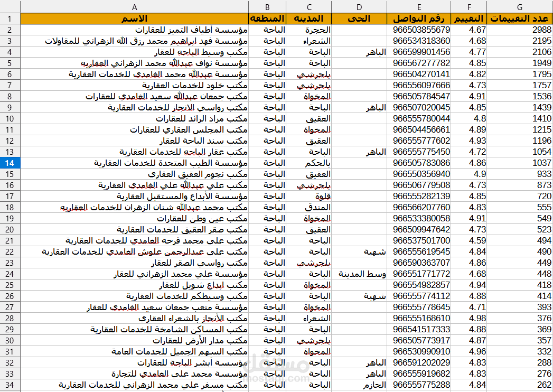Select row 34 header
553x392 pixels.
coord(10,385)
